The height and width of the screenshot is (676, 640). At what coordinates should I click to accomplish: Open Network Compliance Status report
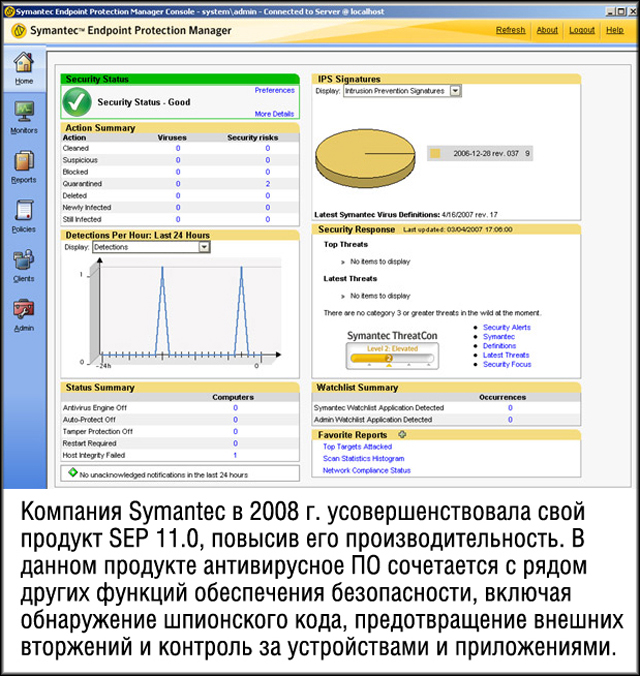(367, 470)
